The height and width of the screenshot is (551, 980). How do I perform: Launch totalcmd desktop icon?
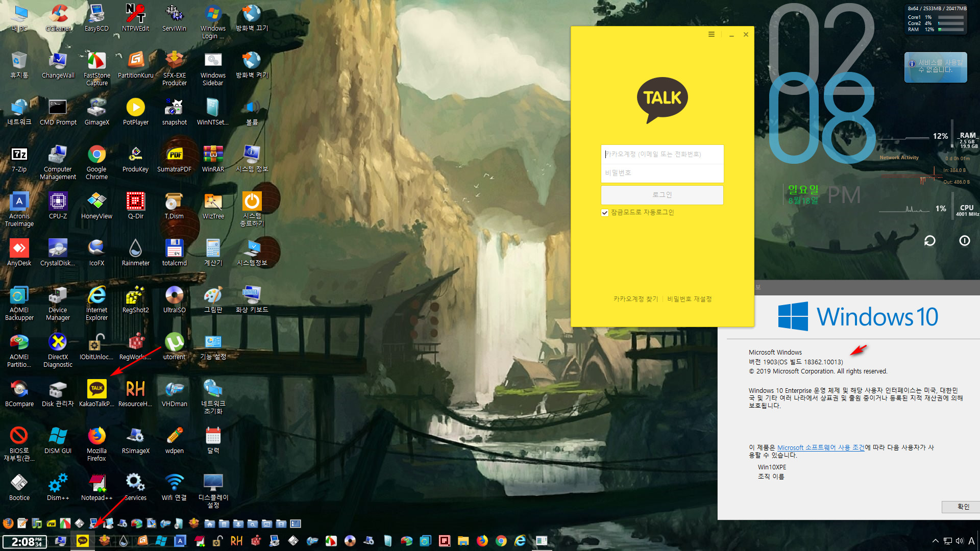(x=174, y=253)
